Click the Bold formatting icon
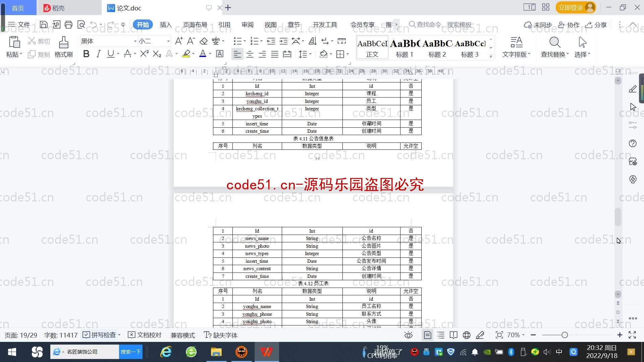The width and height of the screenshot is (644, 362). tap(86, 54)
